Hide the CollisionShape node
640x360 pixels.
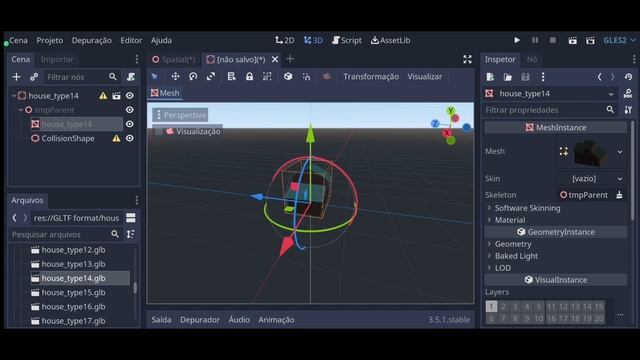[x=130, y=138]
